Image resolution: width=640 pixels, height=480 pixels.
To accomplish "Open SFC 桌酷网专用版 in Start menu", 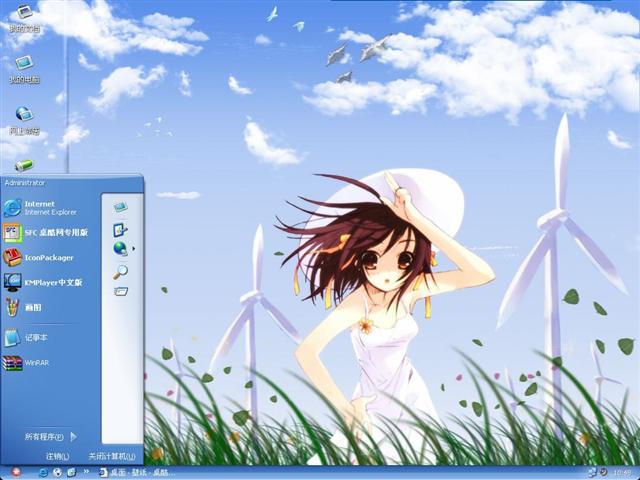I will pyautogui.click(x=51, y=233).
